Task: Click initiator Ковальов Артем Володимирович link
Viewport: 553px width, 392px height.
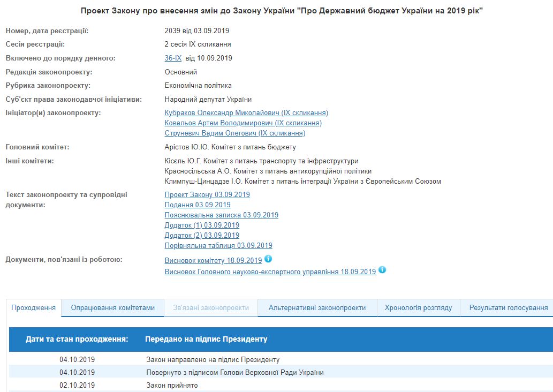Action: coord(243,123)
